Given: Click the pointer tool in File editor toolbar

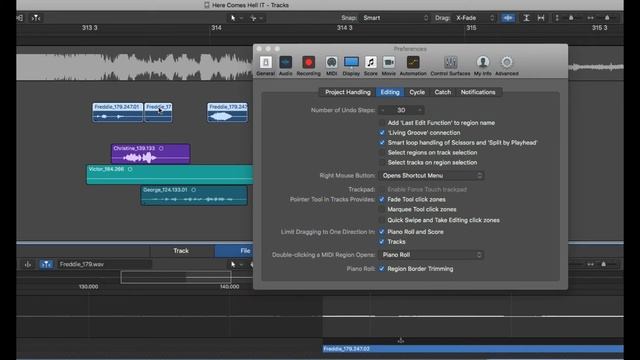Looking at the screenshot, I should point(233,264).
